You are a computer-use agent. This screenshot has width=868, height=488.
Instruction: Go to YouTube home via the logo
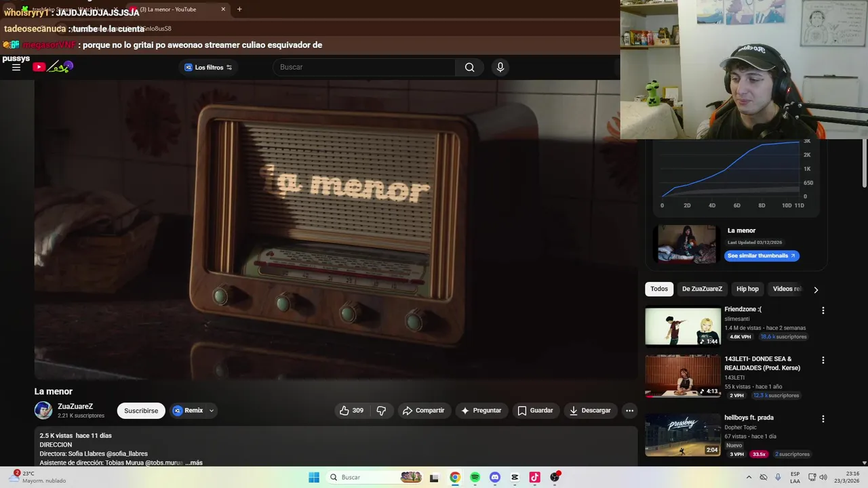click(52, 66)
